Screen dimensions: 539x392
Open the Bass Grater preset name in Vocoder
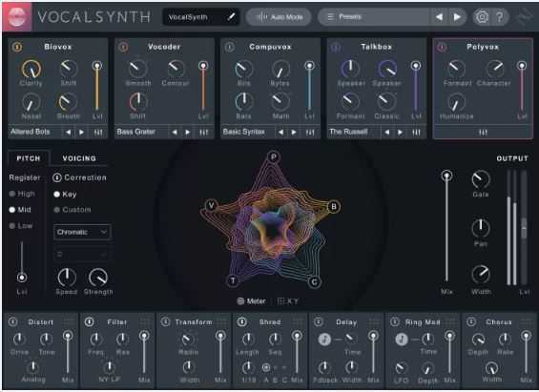(x=136, y=132)
